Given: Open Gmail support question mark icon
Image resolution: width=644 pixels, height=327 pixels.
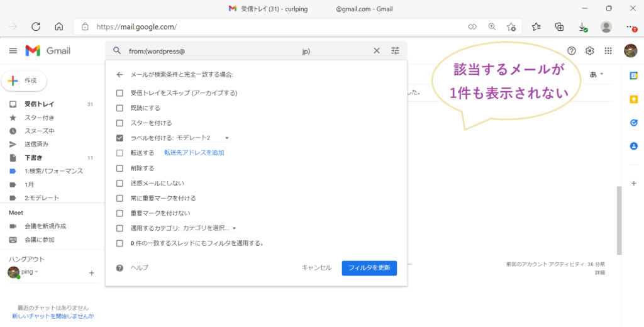Looking at the screenshot, I should click(572, 50).
